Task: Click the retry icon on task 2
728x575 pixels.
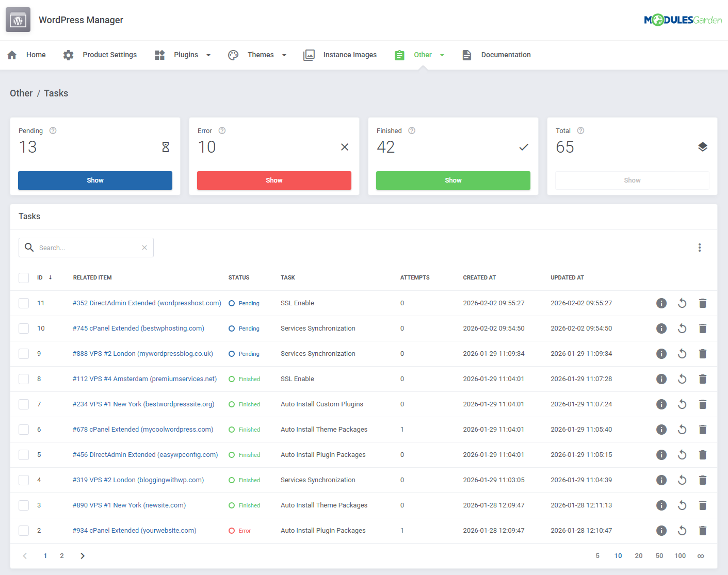Action: [682, 530]
